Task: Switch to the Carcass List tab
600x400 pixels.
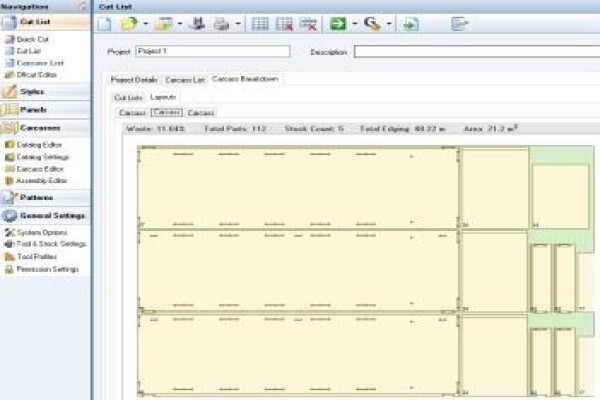Action: pyautogui.click(x=185, y=80)
